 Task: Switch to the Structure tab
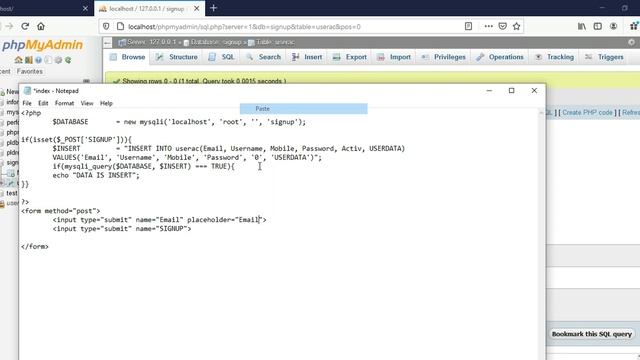click(x=177, y=57)
